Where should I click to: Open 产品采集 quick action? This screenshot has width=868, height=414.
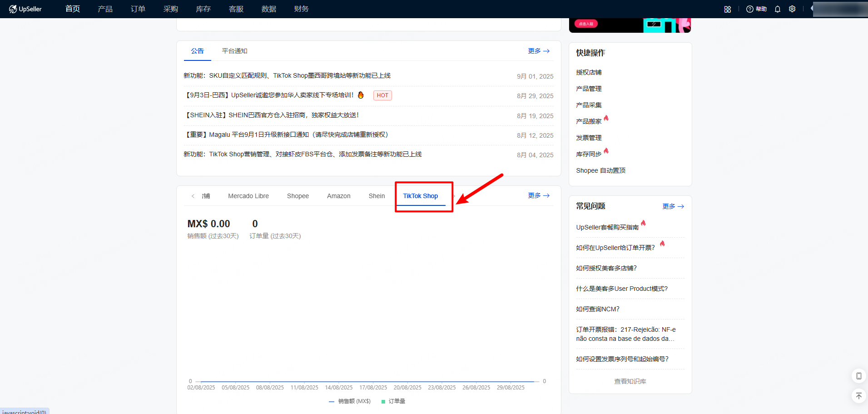(589, 105)
